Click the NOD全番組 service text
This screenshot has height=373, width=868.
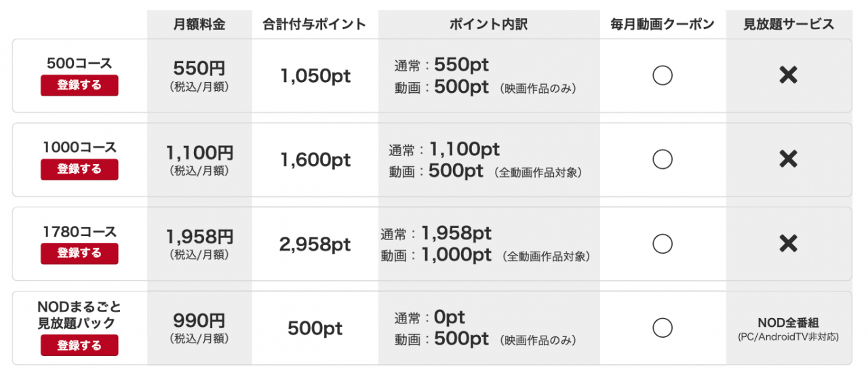pos(788,323)
